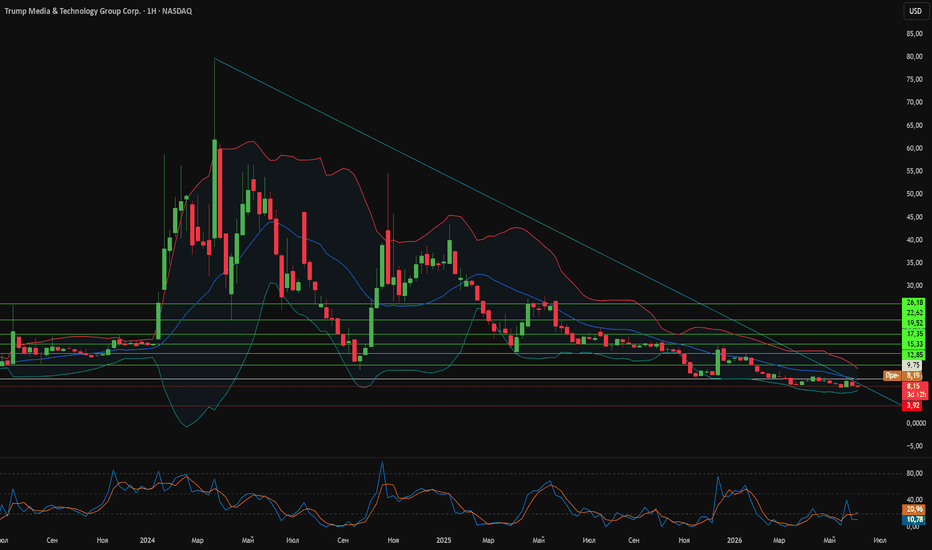Click the 0,0000 price scale value

pyautogui.click(x=915, y=423)
